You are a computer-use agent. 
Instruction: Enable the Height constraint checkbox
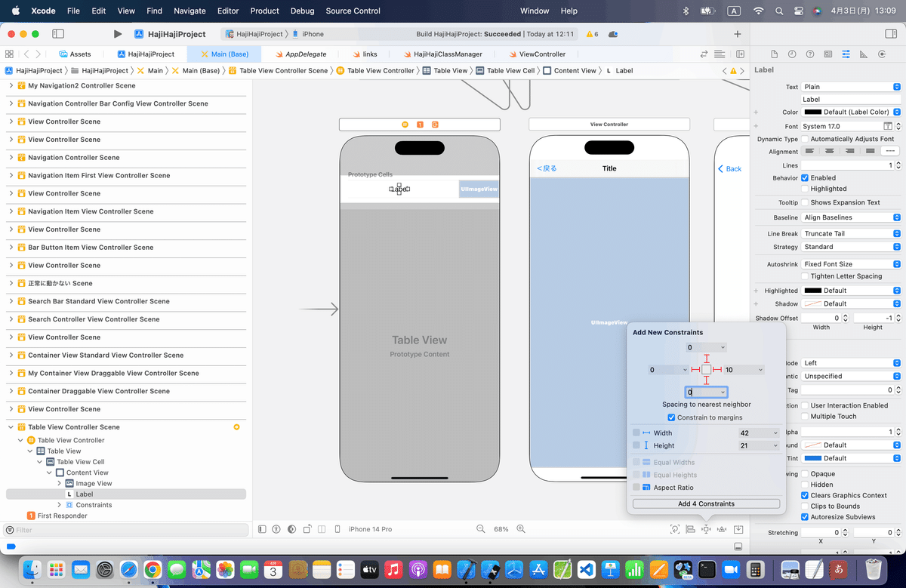click(636, 445)
